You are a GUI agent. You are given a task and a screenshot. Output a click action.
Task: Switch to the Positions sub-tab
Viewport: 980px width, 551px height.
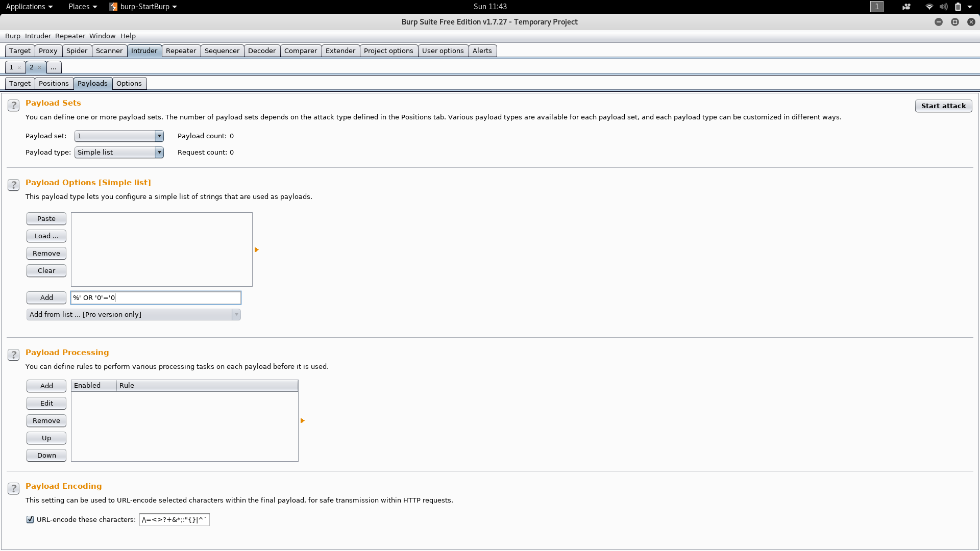coord(54,83)
